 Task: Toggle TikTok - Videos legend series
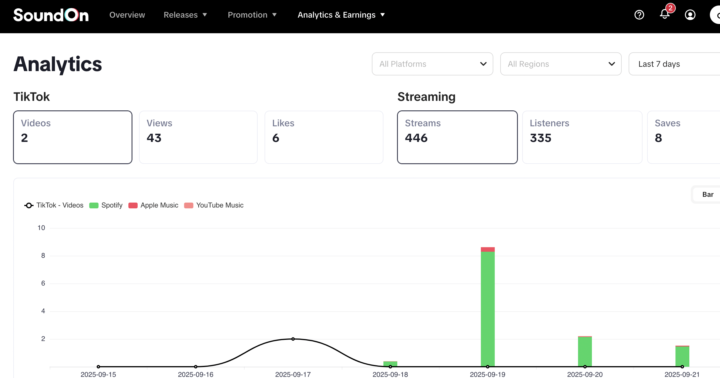coord(54,205)
